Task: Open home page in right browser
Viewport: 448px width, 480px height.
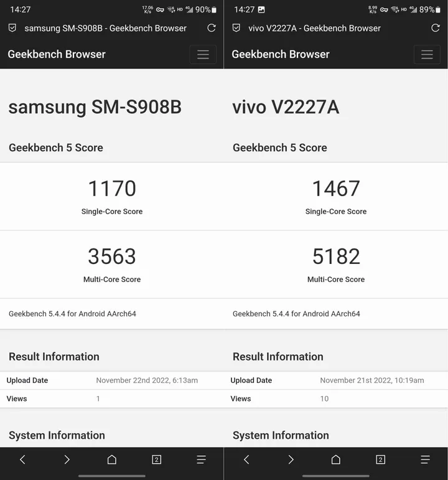Action: (x=336, y=459)
